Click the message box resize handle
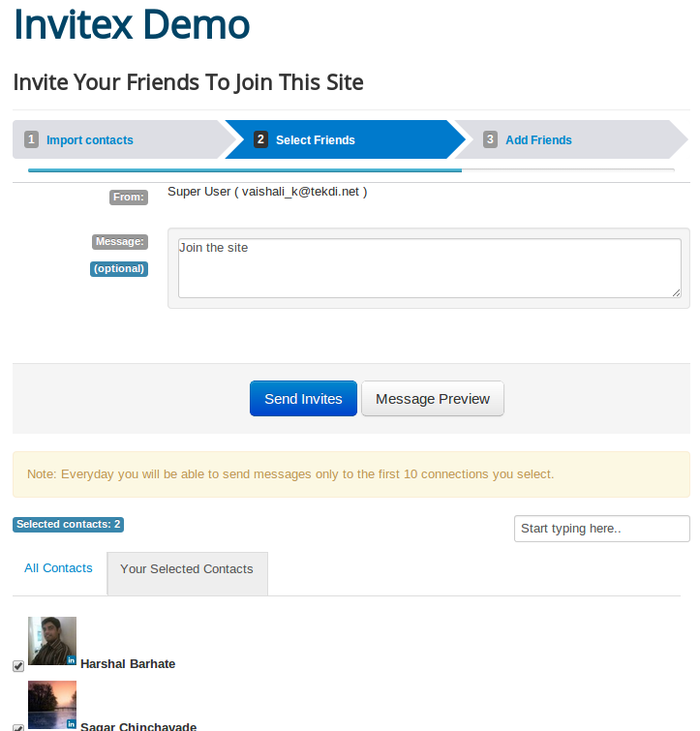Image resolution: width=700 pixels, height=731 pixels. 676,292
